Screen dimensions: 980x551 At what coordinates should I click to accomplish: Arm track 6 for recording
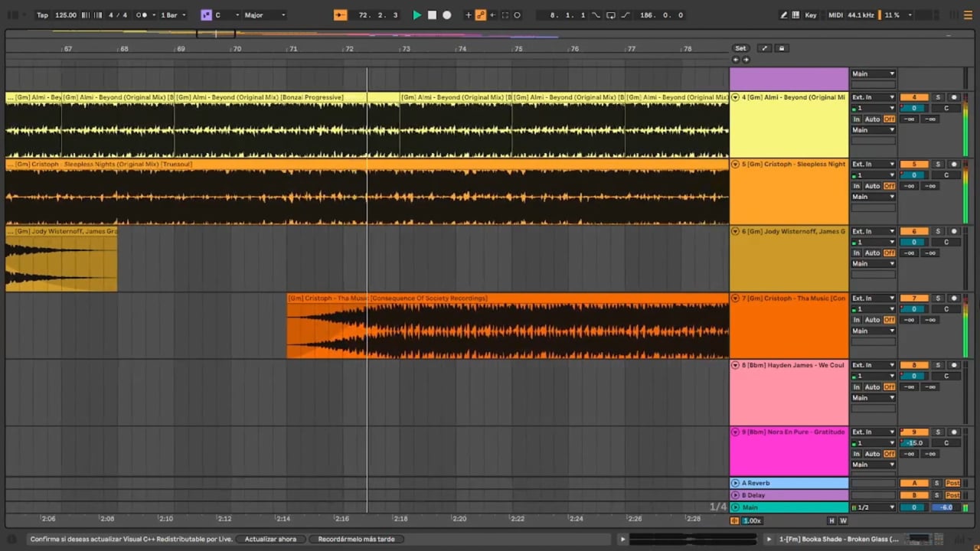pyautogui.click(x=954, y=231)
